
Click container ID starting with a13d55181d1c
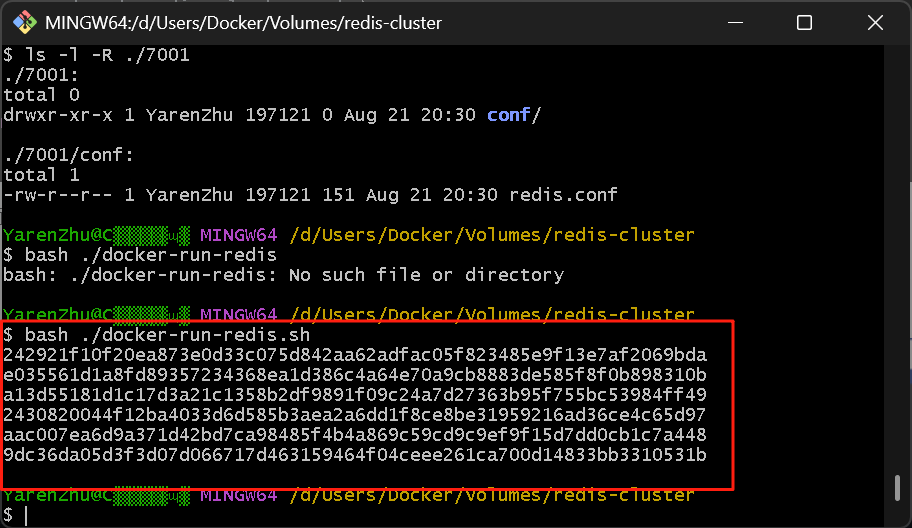point(355,395)
